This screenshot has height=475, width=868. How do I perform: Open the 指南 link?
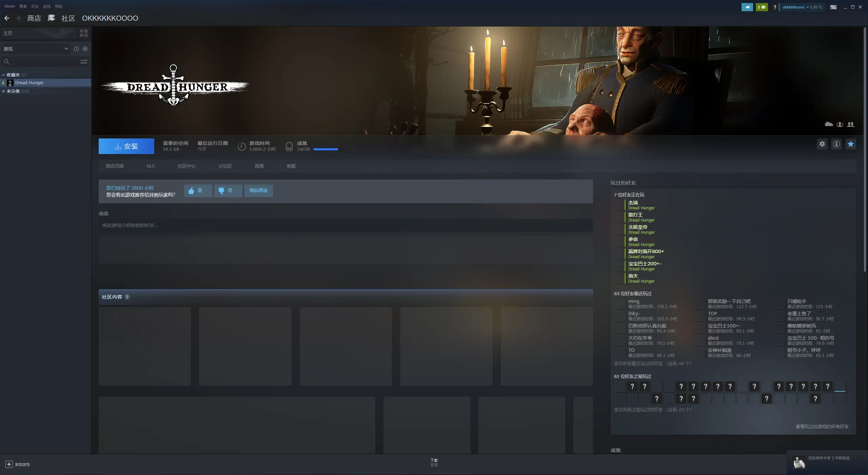259,166
